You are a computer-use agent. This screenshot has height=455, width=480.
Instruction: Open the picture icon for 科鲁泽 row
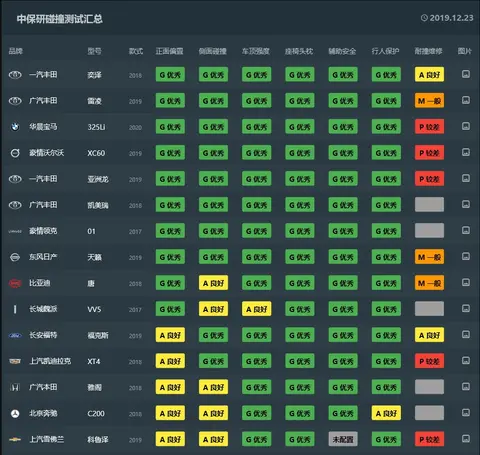tap(466, 439)
